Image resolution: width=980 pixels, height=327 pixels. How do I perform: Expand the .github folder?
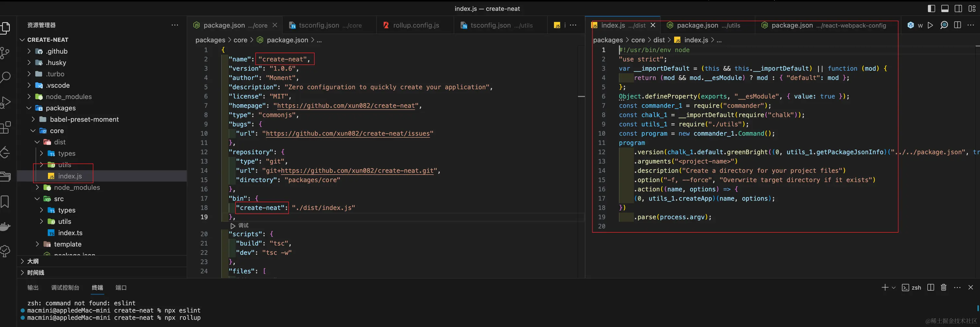coord(29,51)
